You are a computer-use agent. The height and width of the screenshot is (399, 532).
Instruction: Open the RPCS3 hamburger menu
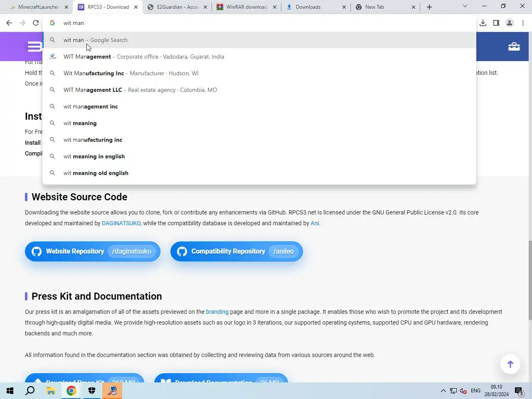[34, 47]
